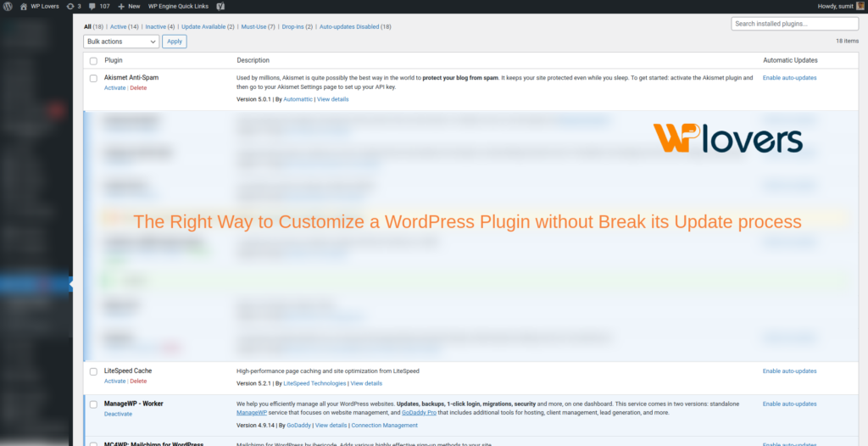Click the ManageWP - Worker plugin name
868x446 pixels.
tap(133, 404)
